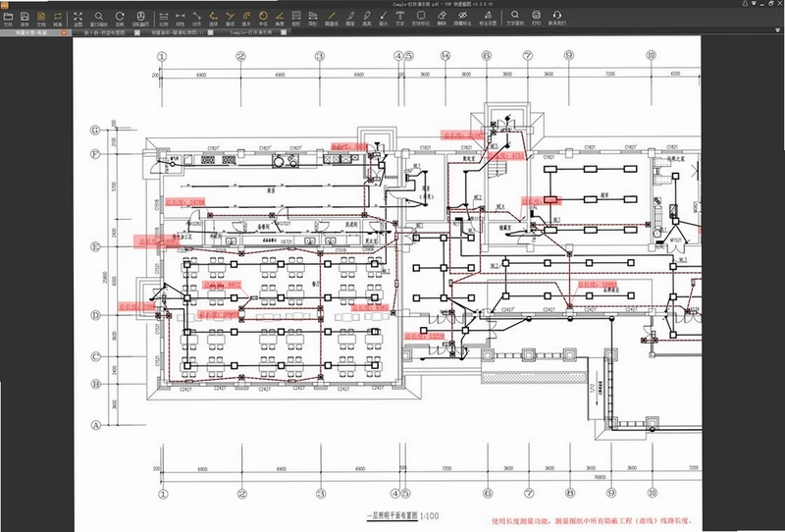785x532 pixels.
Task: Select the 转换 (Convert) tool
Action: coord(58,19)
